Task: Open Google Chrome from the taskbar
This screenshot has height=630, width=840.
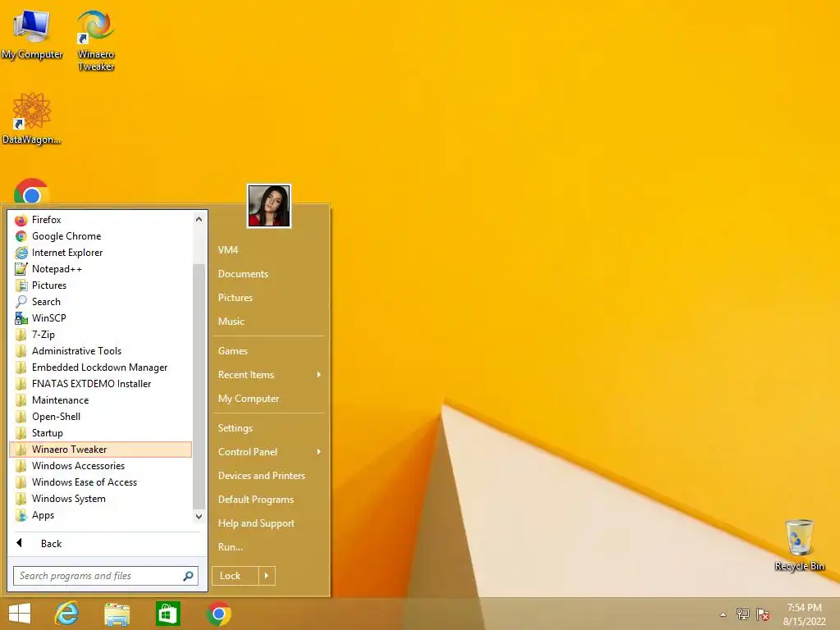Action: pos(218,614)
